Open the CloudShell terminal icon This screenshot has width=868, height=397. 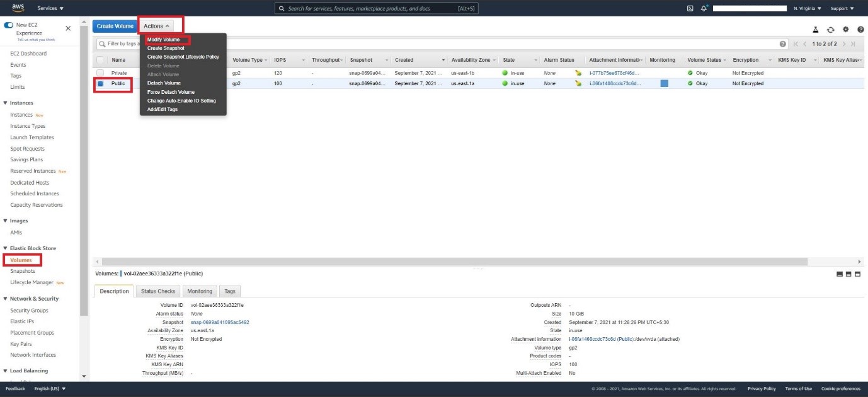[x=690, y=8]
